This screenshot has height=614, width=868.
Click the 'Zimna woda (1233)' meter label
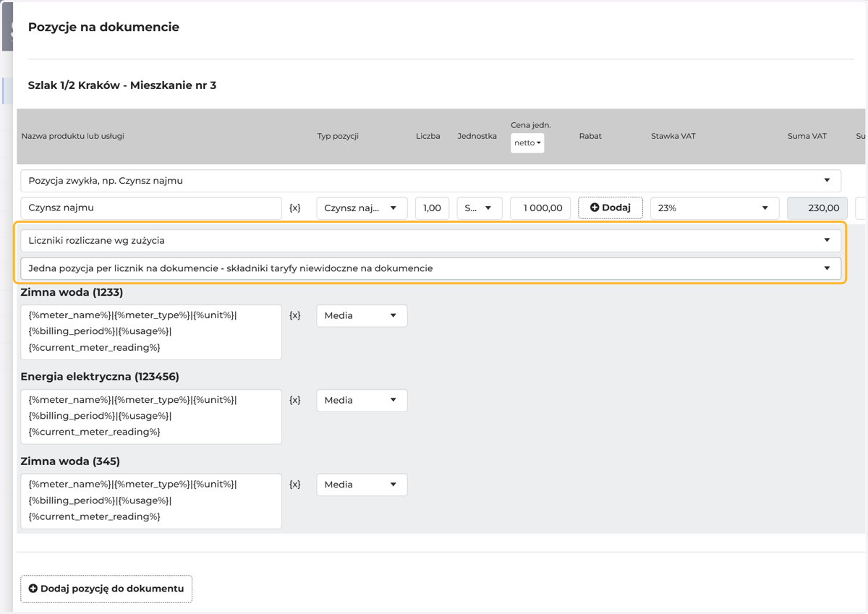point(72,292)
